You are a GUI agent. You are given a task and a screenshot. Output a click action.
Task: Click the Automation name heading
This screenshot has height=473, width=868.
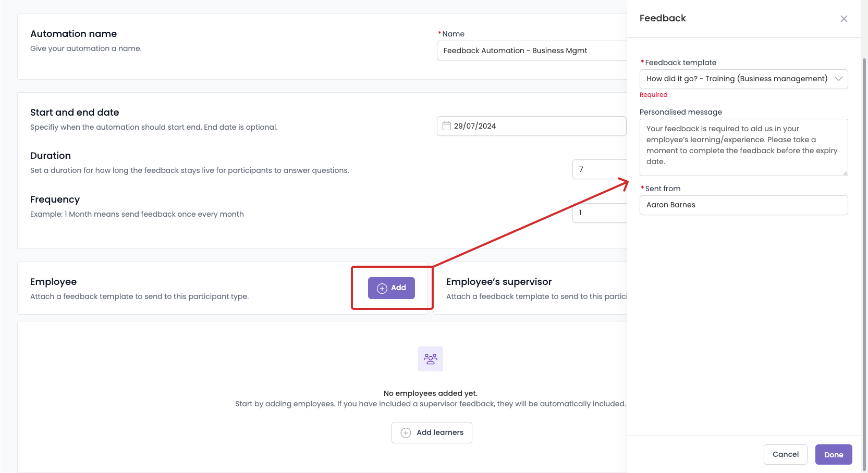[x=74, y=34]
